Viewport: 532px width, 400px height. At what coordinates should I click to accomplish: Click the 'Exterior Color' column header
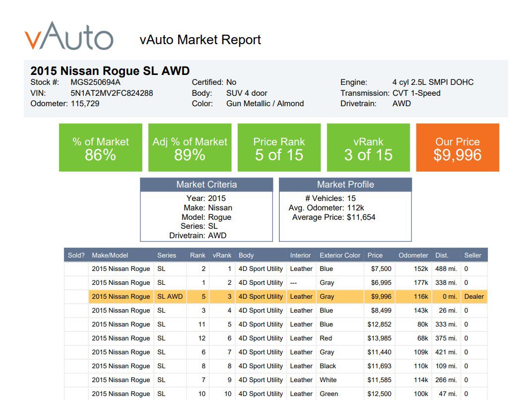tap(340, 255)
